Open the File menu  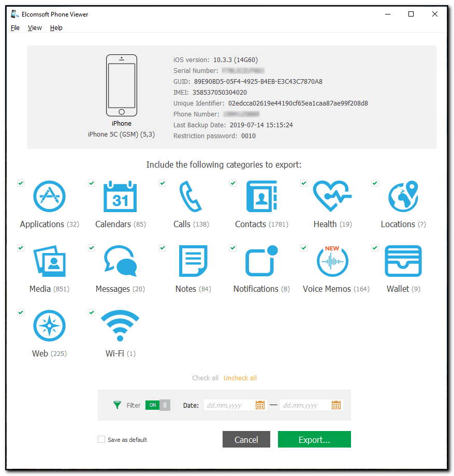coord(15,28)
